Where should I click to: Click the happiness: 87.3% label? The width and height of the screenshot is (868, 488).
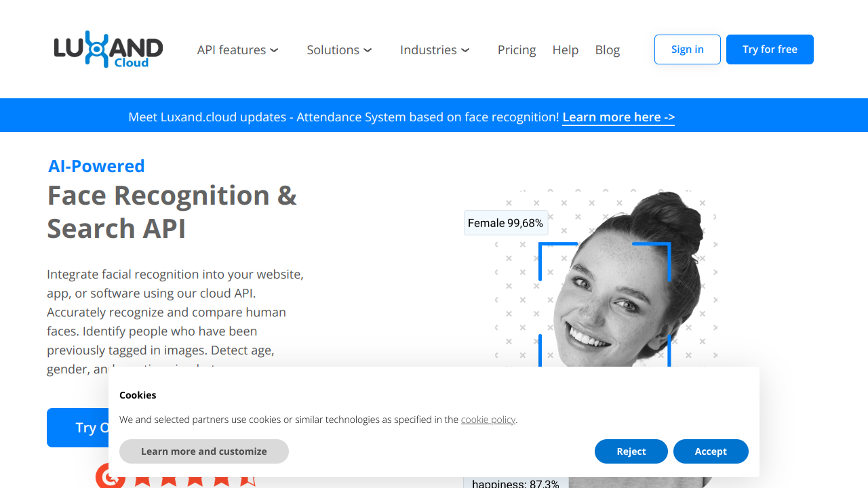point(515,483)
